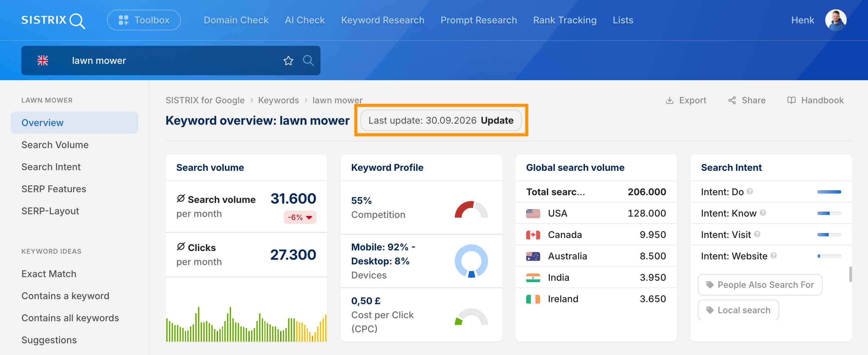
Task: Open the Handbook
Action: coord(815,100)
